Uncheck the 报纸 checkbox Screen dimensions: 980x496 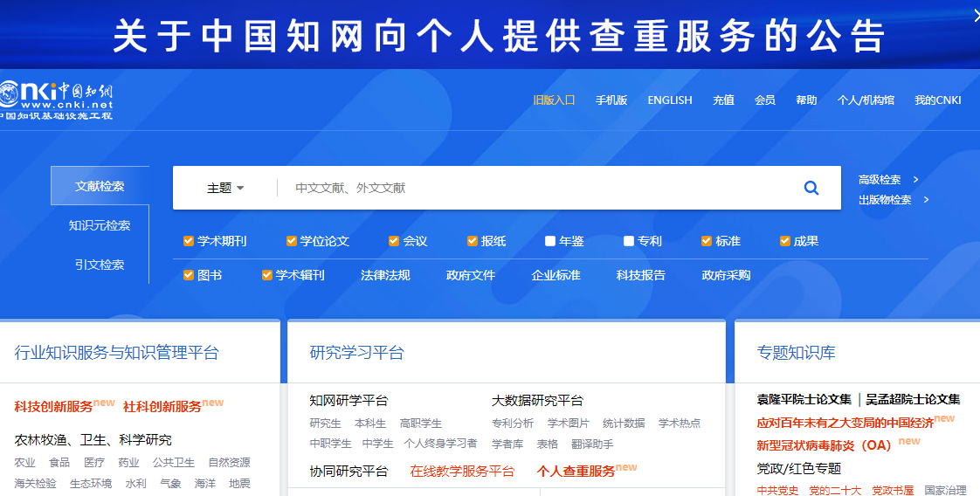coord(473,241)
